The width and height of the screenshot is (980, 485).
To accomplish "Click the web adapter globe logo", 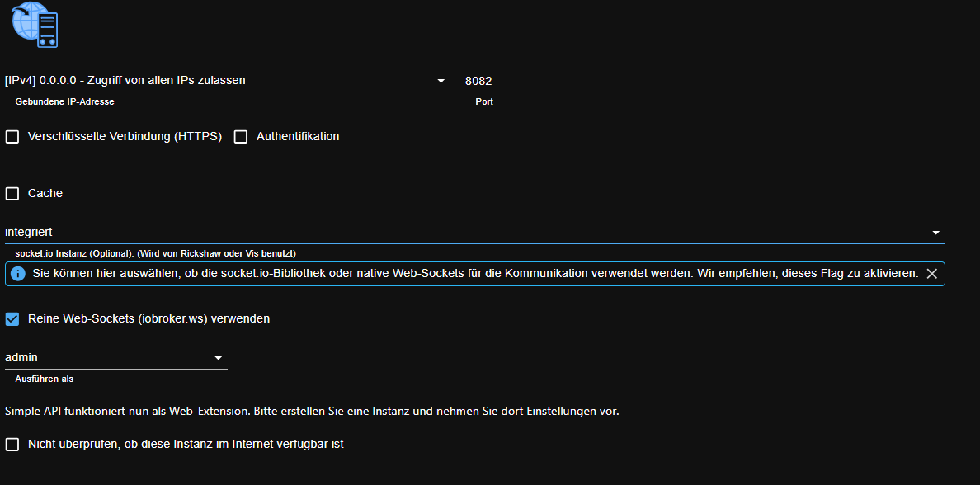I will coord(34,24).
